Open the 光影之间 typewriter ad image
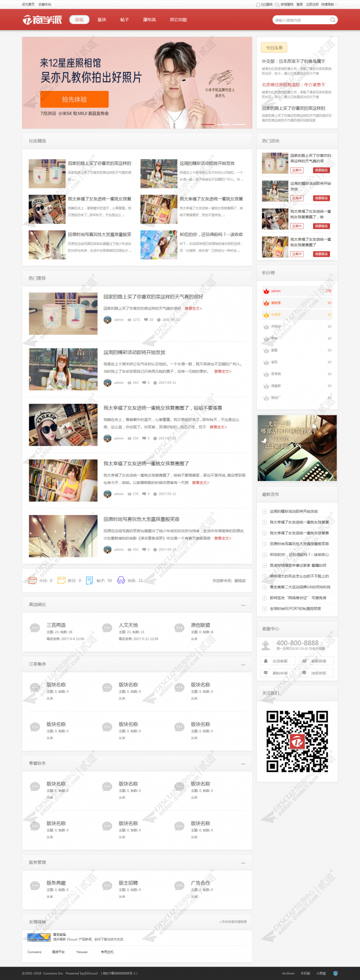360x980 pixels. (x=297, y=448)
